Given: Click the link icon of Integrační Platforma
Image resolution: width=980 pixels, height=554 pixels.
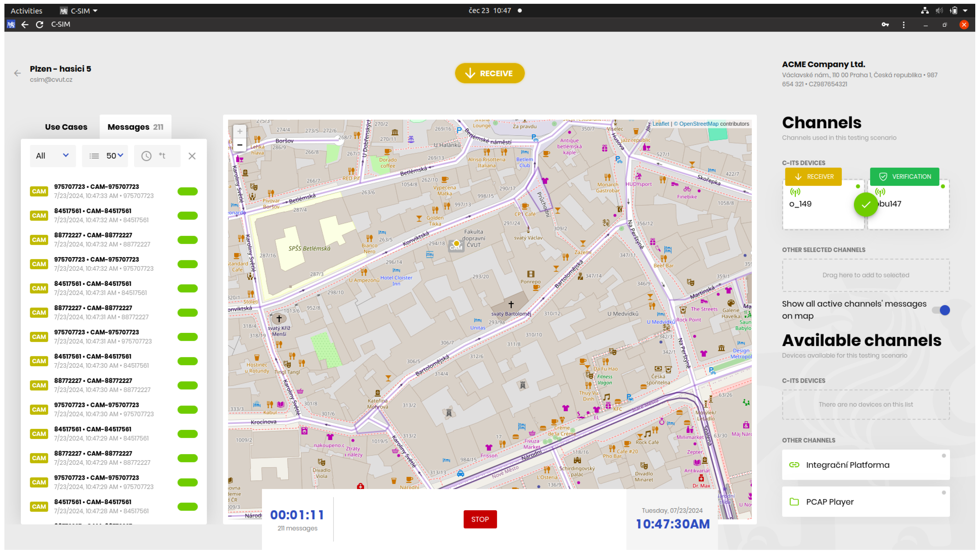Looking at the screenshot, I should (794, 465).
